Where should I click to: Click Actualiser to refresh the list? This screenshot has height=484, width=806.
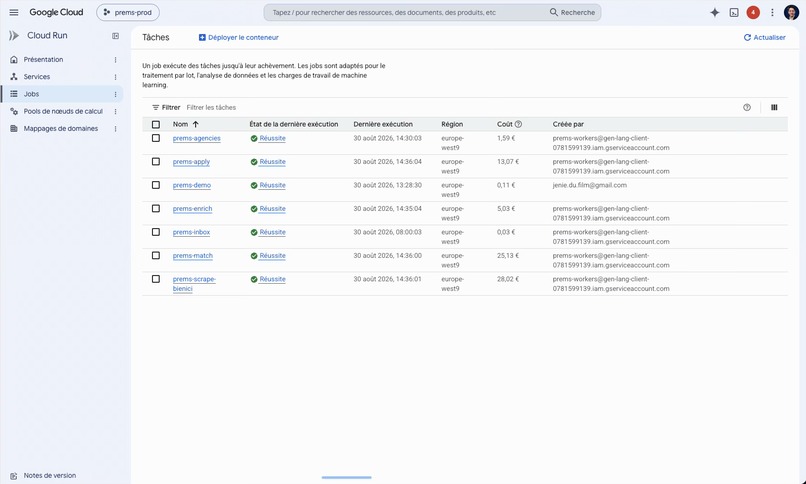(764, 38)
